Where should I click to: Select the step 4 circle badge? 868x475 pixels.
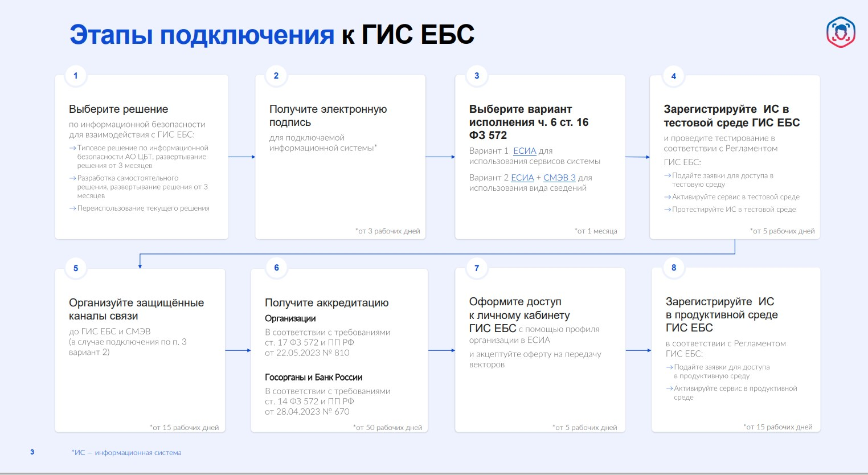tap(674, 76)
